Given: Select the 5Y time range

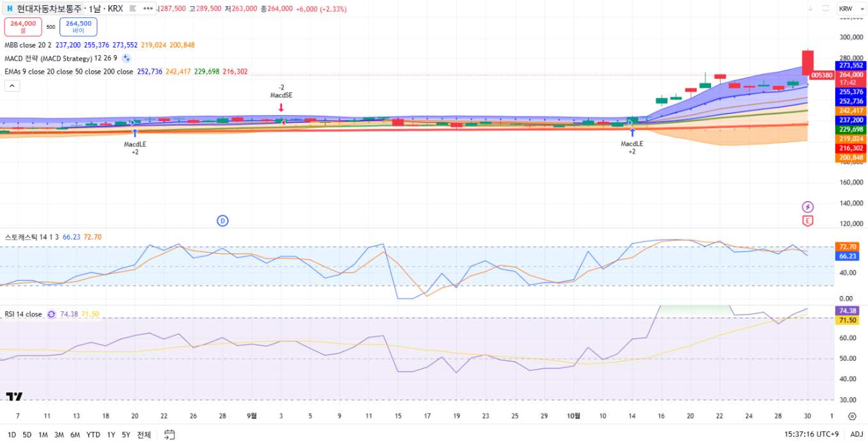Looking at the screenshot, I should (x=126, y=434).
